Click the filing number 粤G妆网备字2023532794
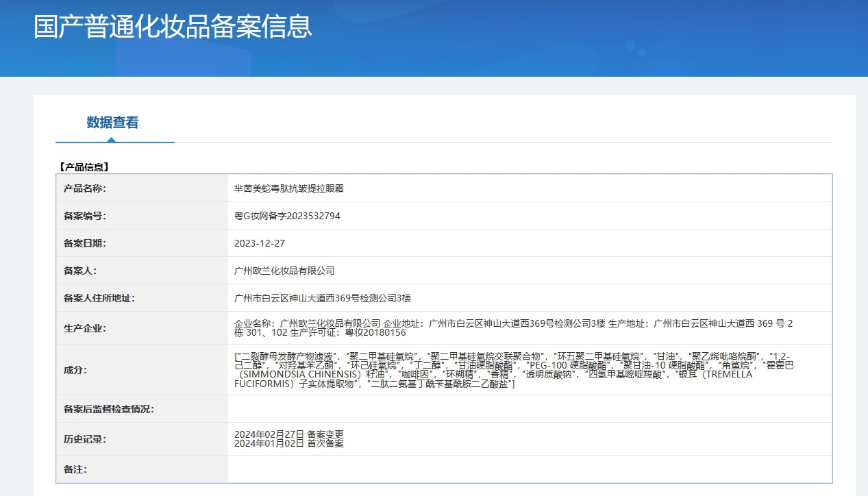Viewport: 868px width, 496px height. [x=287, y=216]
